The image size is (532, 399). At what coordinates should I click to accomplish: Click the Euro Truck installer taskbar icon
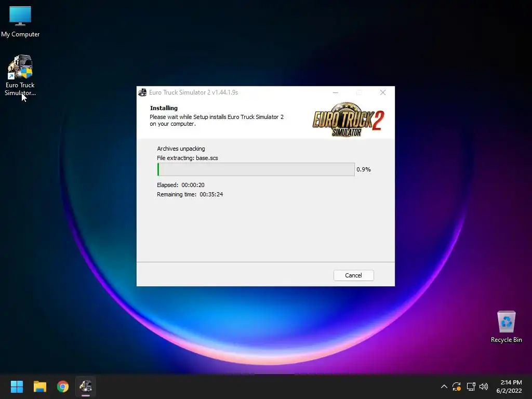[x=86, y=387]
